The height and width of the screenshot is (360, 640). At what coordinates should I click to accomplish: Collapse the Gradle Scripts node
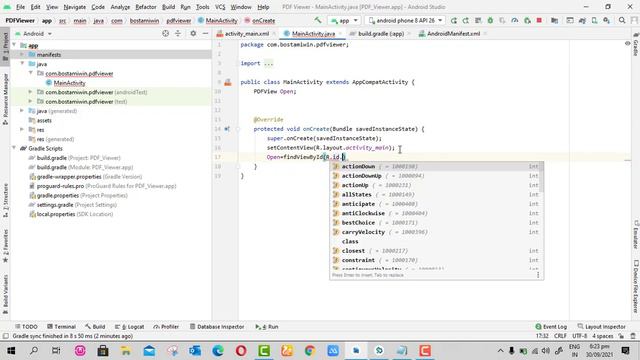15,149
